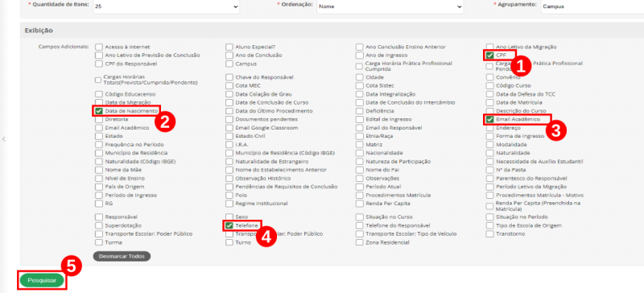Tick the Campus checkbox under Campos Adicionais
This screenshot has height=293, width=644.
tap(229, 64)
